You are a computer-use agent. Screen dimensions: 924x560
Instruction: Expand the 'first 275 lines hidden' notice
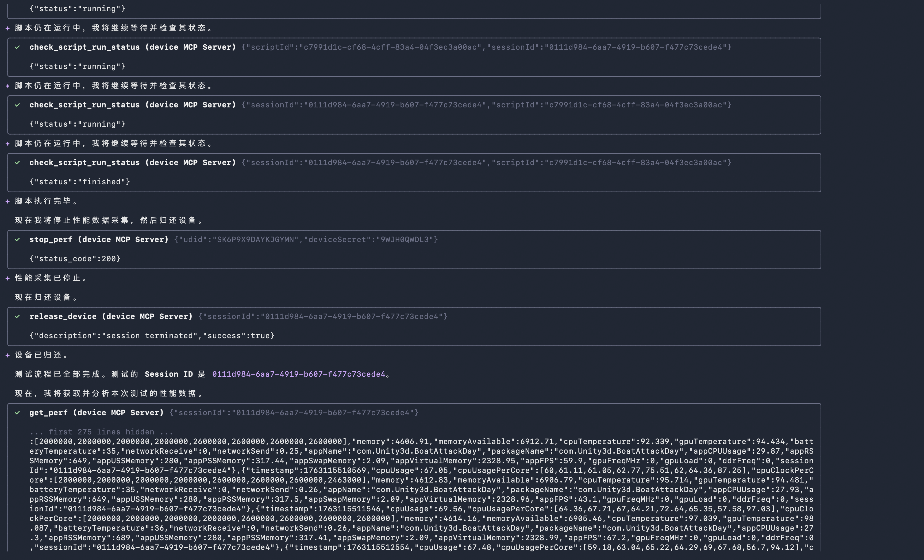tap(101, 432)
